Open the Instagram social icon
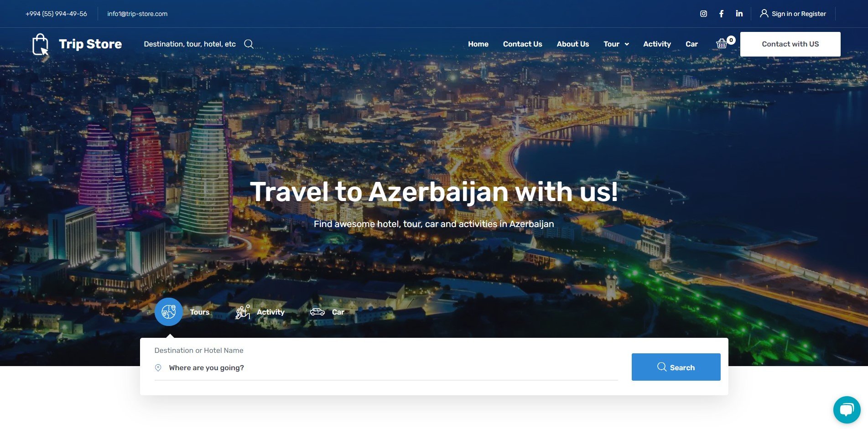This screenshot has width=868, height=429. [x=703, y=14]
